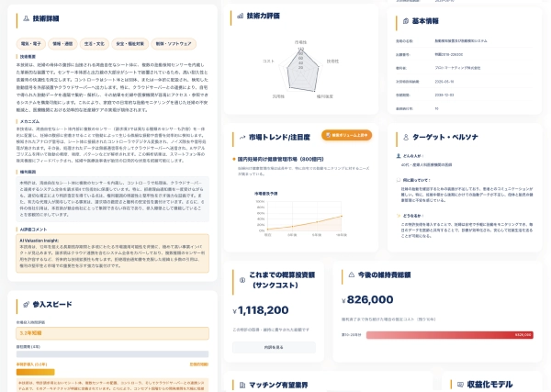Click the 国内妊婦向け健康管理市場 (800億円) heading
Screen dimensions: 551x392
coord(280,159)
